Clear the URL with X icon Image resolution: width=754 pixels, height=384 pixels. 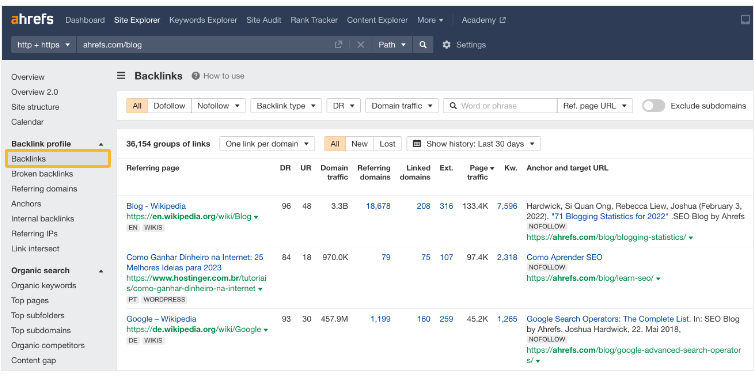(361, 45)
